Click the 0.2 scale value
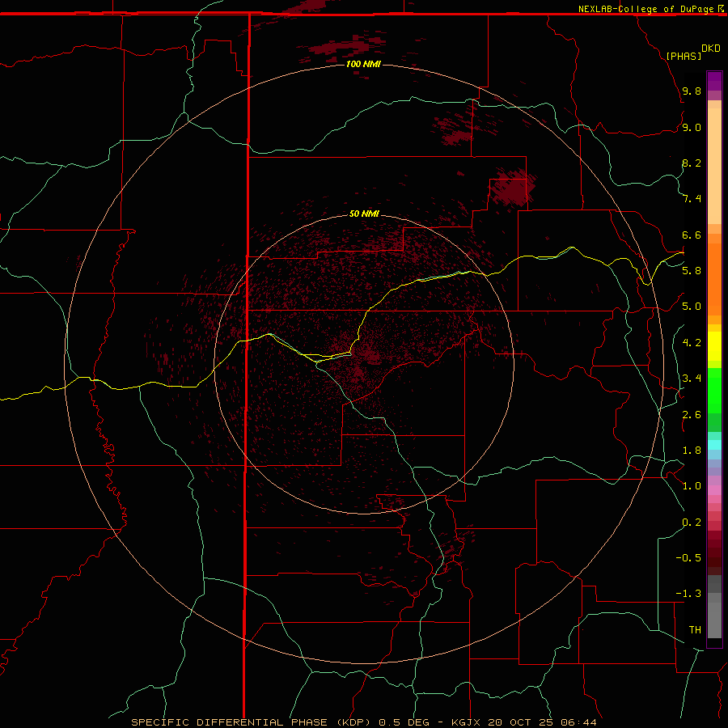Viewport: 728px width, 728px height. click(692, 522)
